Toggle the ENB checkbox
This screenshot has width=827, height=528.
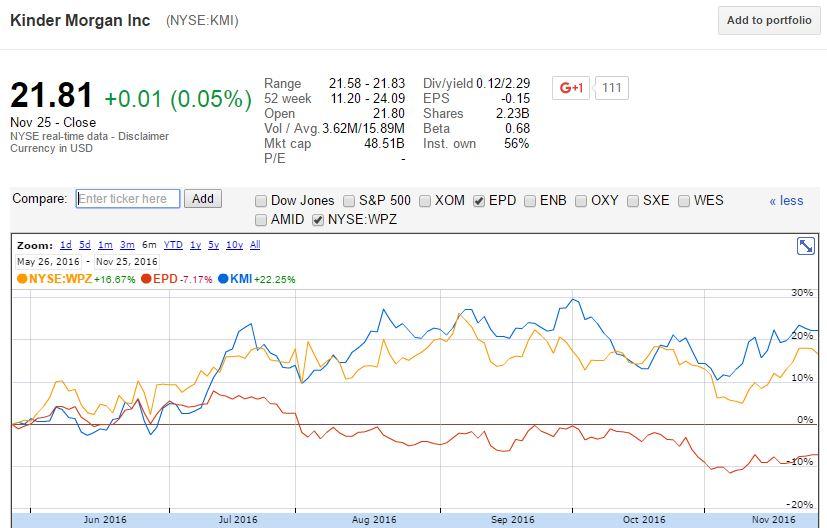click(x=530, y=201)
